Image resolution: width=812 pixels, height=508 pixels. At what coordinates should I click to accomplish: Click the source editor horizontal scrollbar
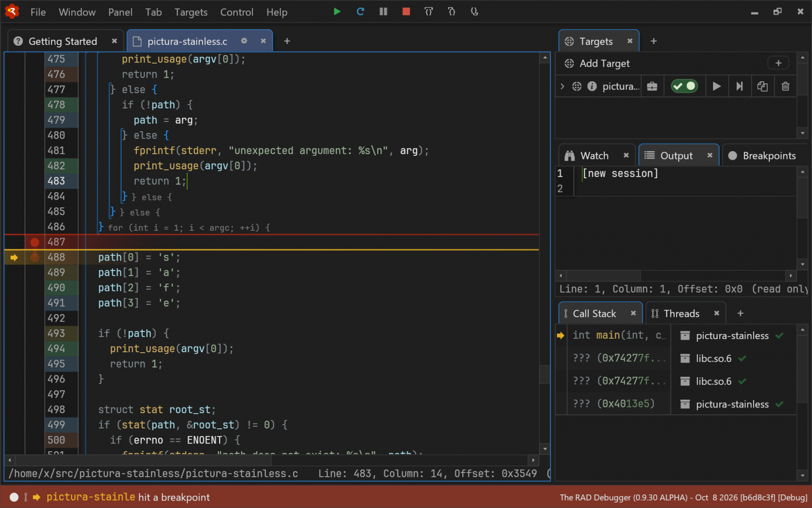click(271, 460)
